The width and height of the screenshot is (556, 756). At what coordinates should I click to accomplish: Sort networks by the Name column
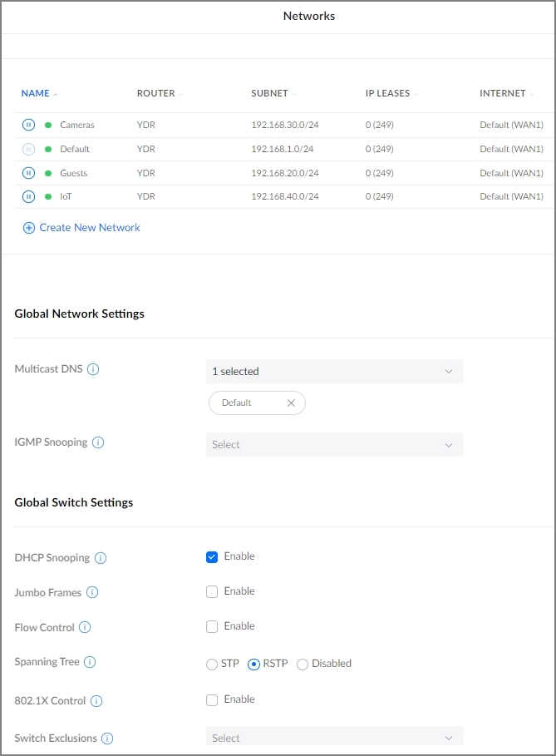[36, 93]
